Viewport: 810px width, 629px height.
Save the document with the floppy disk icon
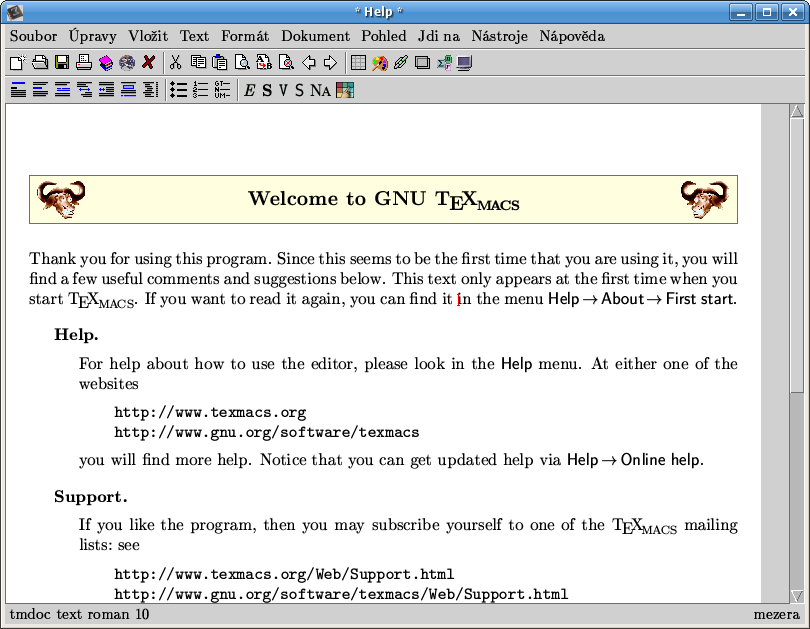62,63
